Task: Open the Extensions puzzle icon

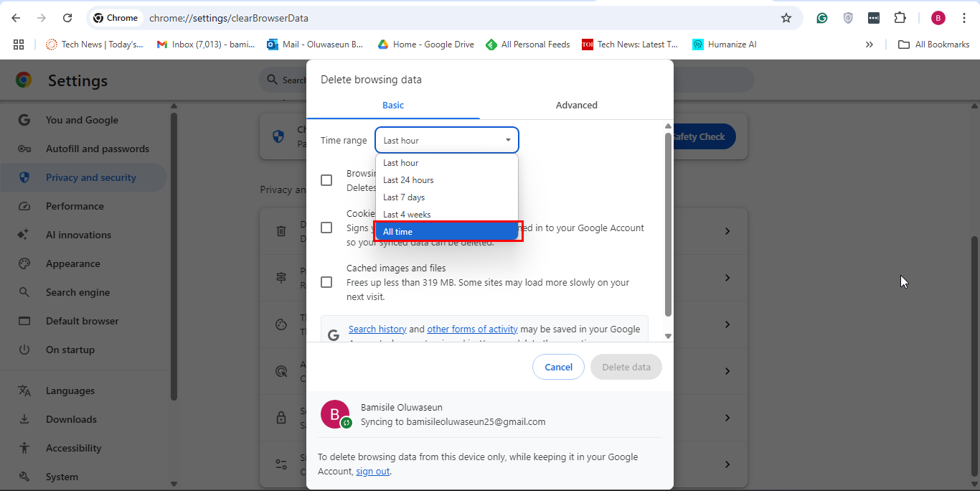Action: [900, 18]
